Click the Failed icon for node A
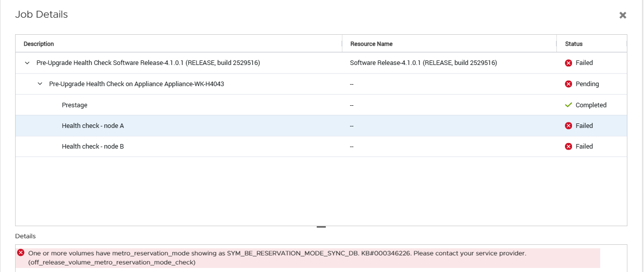 (x=568, y=125)
